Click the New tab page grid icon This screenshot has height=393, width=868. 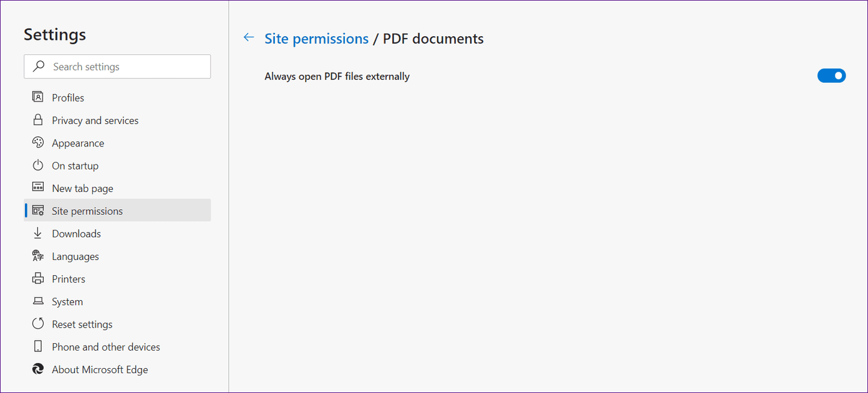[38, 187]
